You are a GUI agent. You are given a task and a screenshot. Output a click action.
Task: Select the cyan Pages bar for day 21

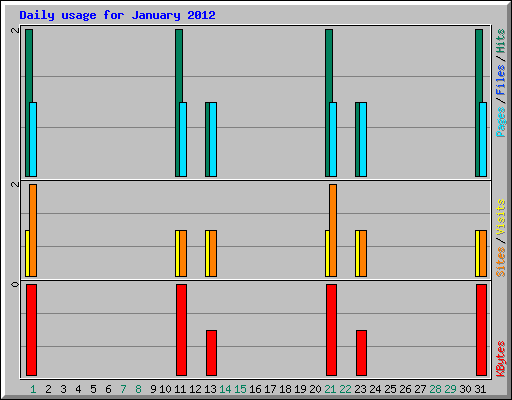[333, 139]
